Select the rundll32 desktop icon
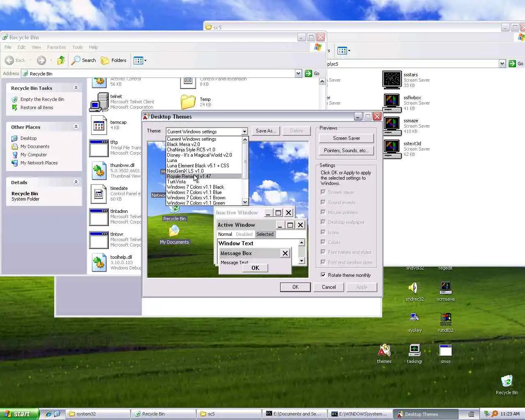 (445, 319)
